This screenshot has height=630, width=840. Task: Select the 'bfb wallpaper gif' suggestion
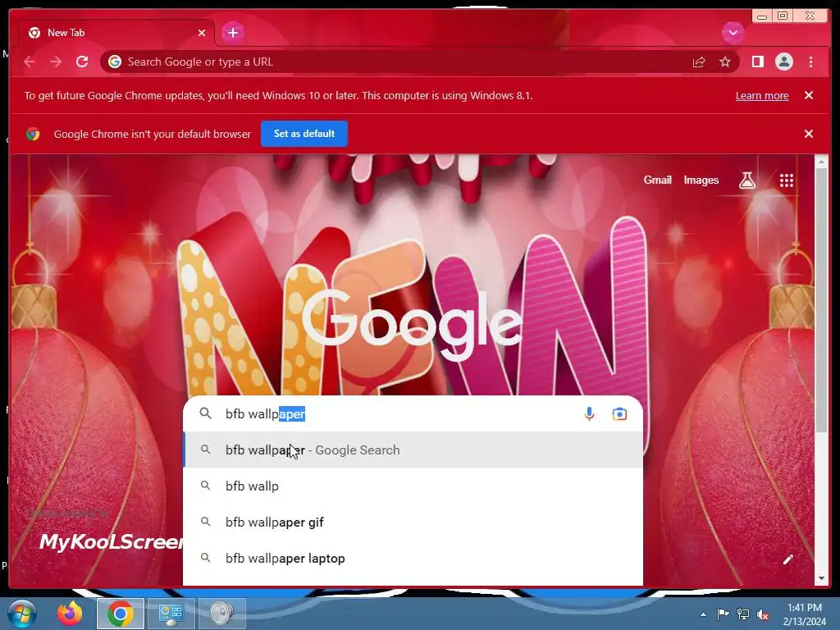413,522
